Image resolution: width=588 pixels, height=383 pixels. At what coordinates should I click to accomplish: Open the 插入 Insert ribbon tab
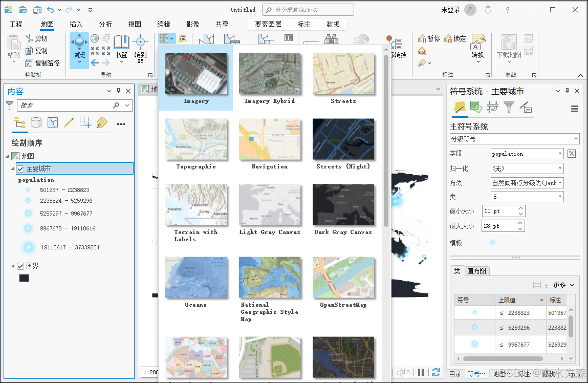pyautogui.click(x=76, y=24)
